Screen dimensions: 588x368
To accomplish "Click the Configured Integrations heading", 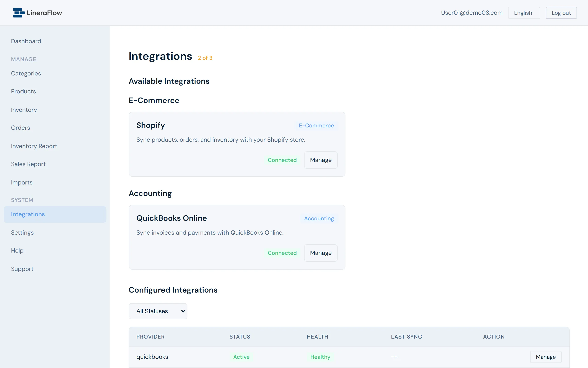I will pyautogui.click(x=173, y=290).
